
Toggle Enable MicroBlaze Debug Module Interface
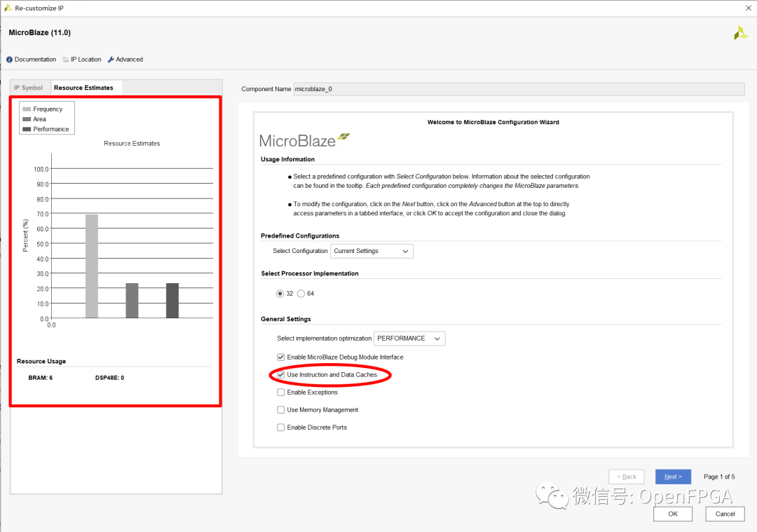[280, 357]
